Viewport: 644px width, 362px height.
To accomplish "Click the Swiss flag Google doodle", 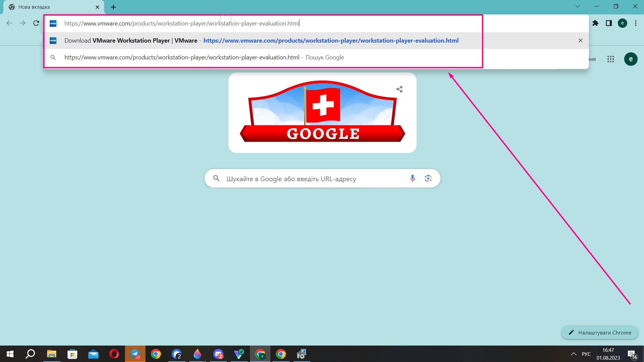I will (x=322, y=112).
